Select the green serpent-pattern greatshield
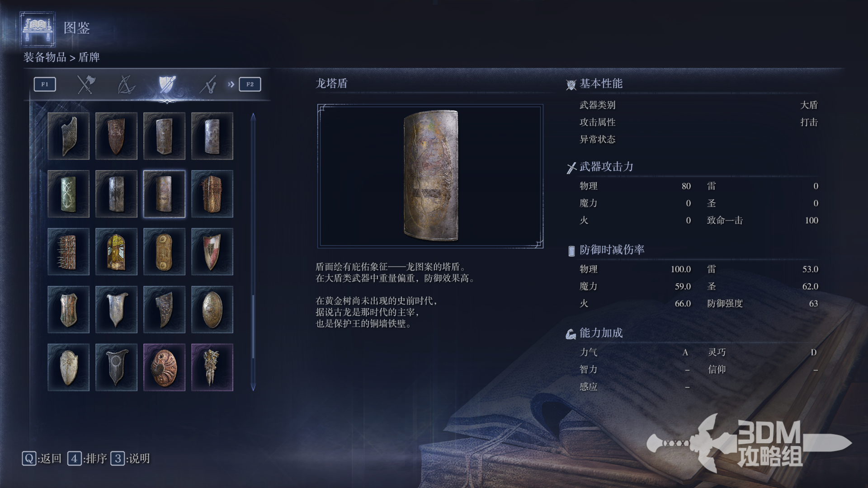The width and height of the screenshot is (868, 488). (68, 194)
